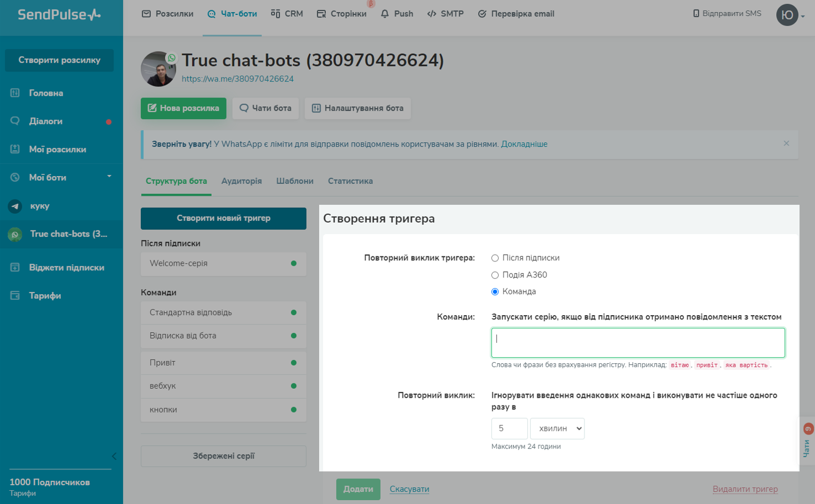
Task: Open the хвилин time unit dropdown
Action: click(x=557, y=429)
